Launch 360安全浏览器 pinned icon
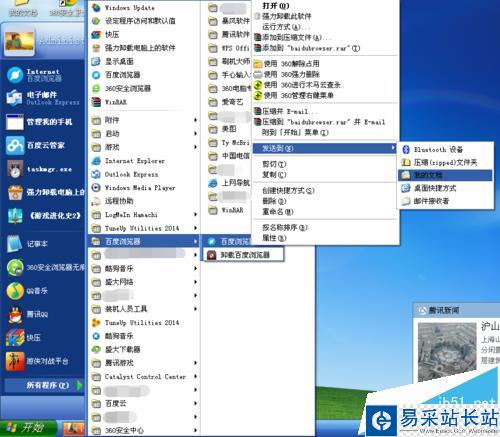 15,267
